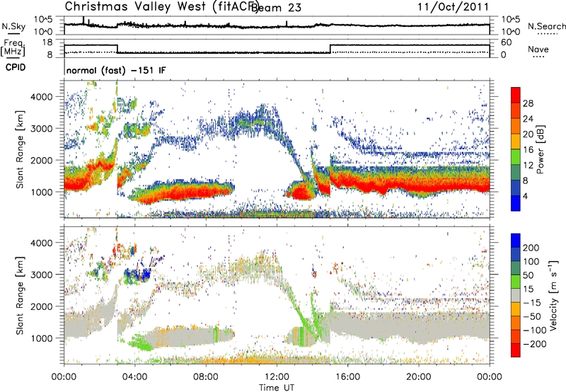This screenshot has width=566, height=392.
Task: Click the 'N.Sky' legend label
Action: (x=13, y=27)
